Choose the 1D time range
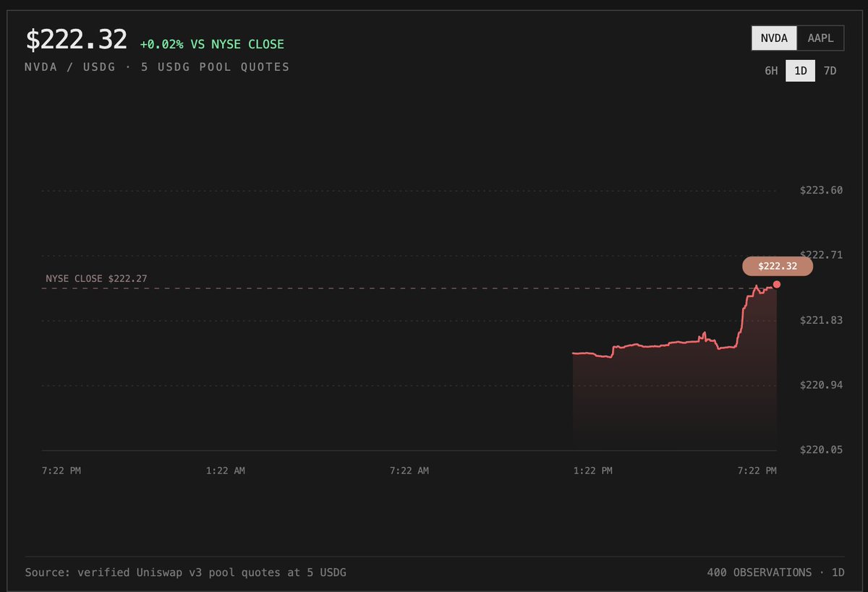 click(801, 71)
